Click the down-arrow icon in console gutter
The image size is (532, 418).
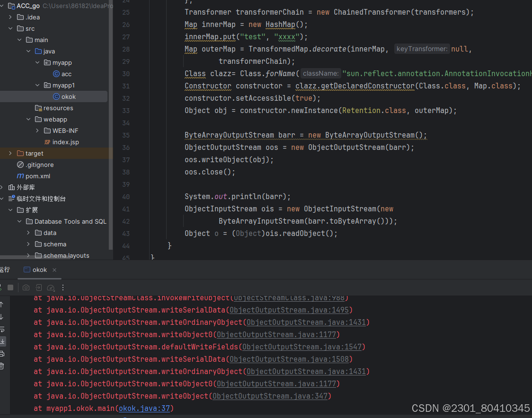(2, 317)
